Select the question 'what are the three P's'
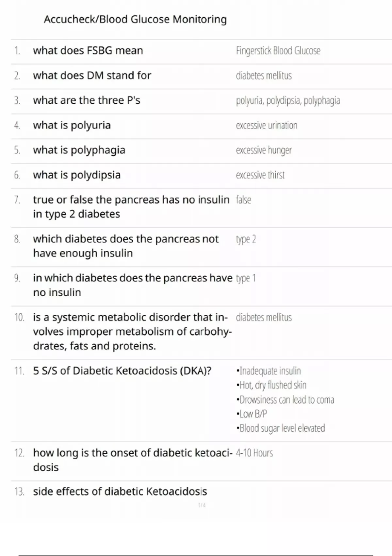The image size is (392, 556). (86, 100)
